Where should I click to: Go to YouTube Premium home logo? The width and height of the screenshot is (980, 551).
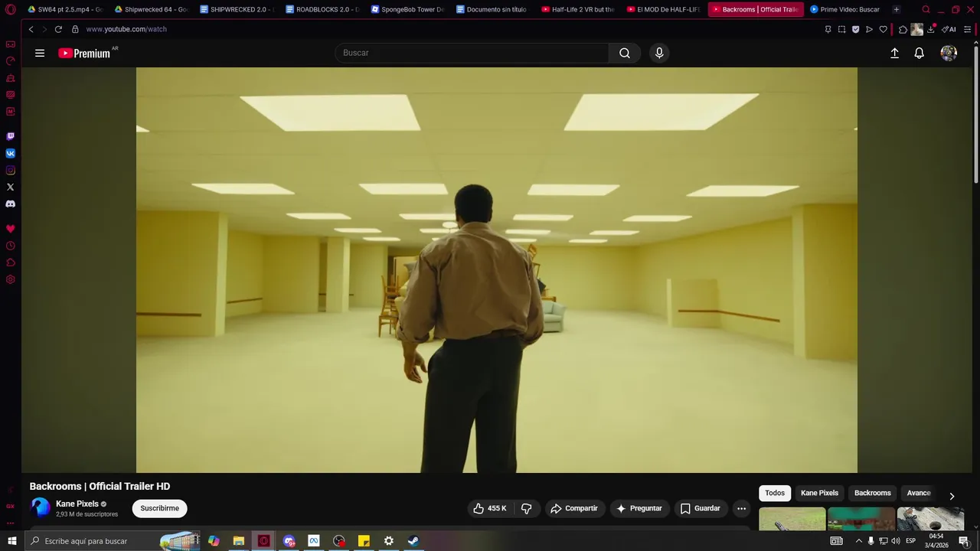[85, 53]
